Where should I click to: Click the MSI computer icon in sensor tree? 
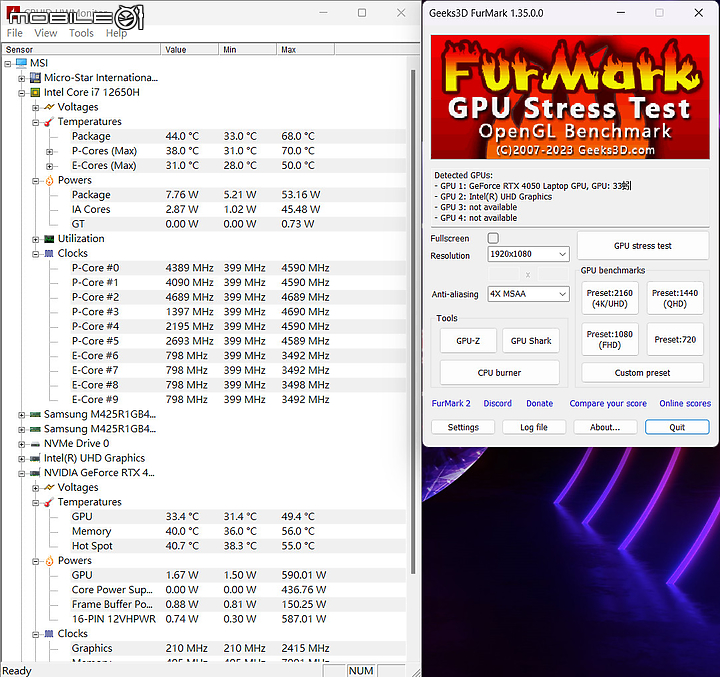21,63
